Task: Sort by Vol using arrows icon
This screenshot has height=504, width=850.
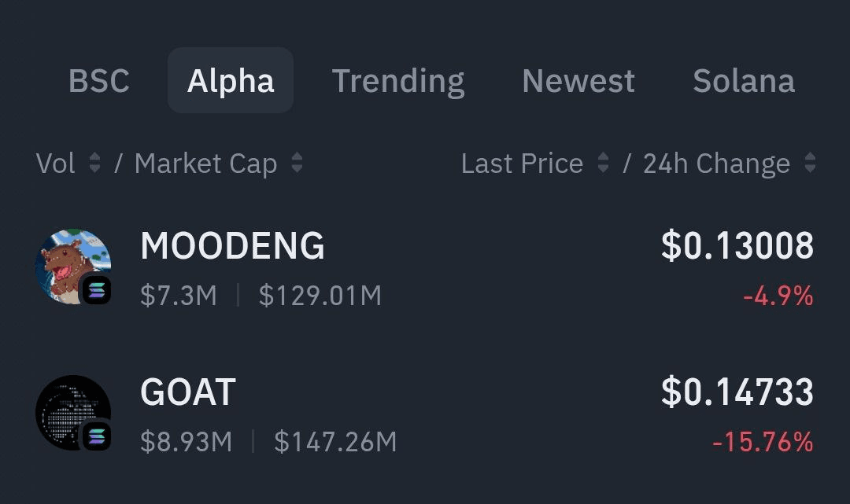Action: (x=94, y=163)
